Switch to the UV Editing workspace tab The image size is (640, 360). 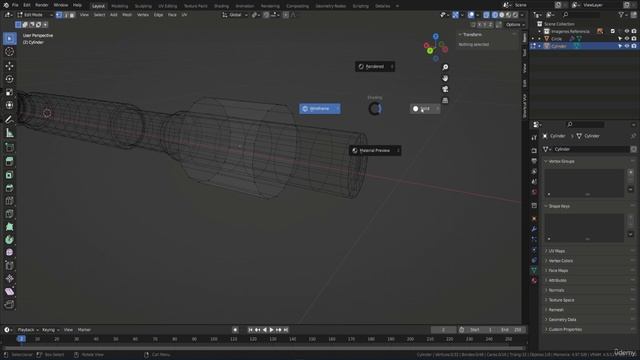(168, 6)
